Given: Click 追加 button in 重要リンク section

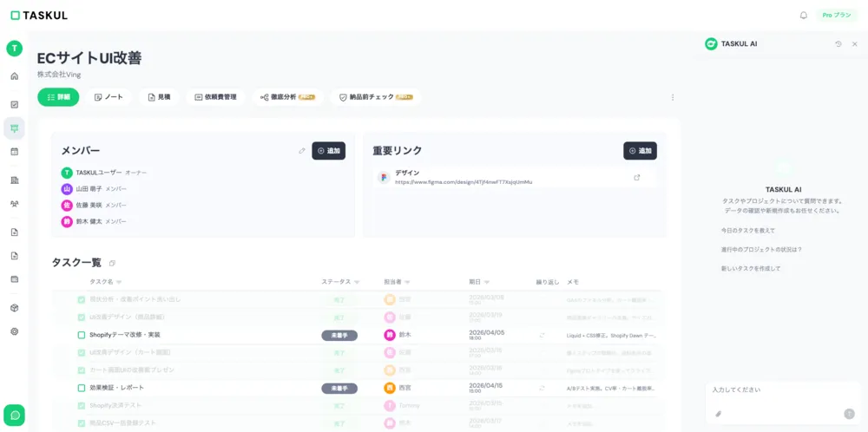Looking at the screenshot, I should [640, 151].
